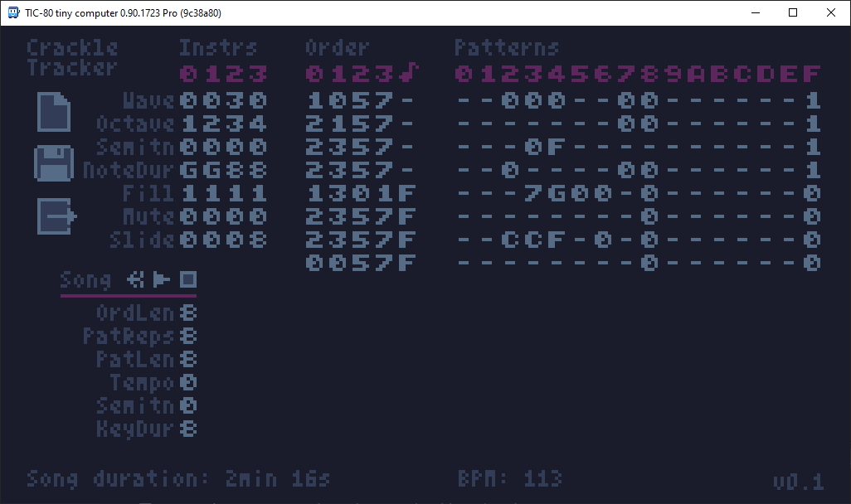851x504 pixels.
Task: Click the Crackle Tracker title
Action: (71, 57)
